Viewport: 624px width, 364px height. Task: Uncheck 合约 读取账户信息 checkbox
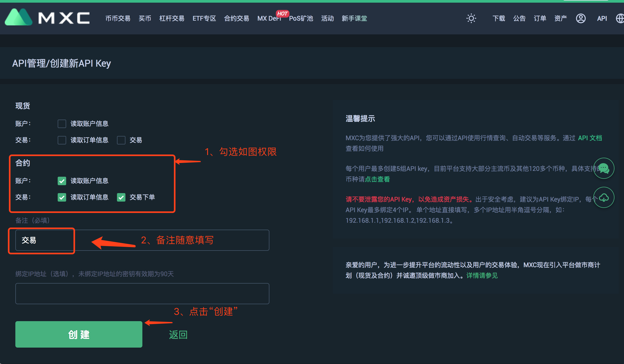[62, 181]
